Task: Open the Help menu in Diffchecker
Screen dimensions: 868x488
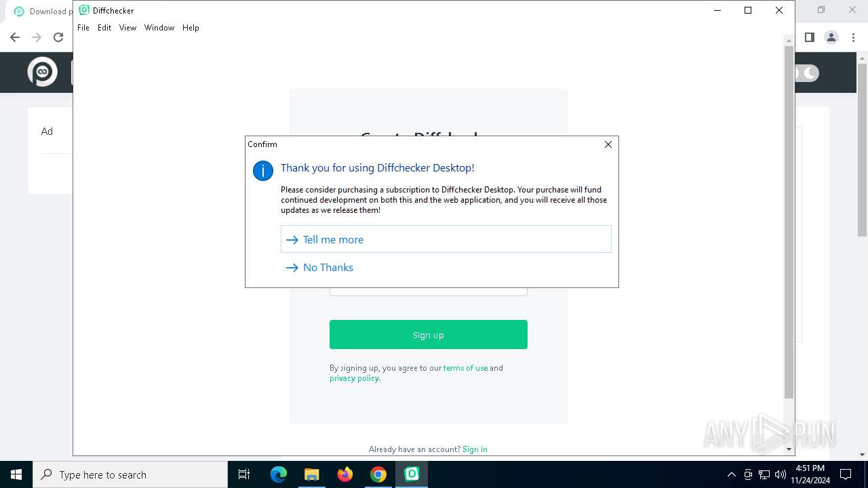Action: [x=191, y=28]
